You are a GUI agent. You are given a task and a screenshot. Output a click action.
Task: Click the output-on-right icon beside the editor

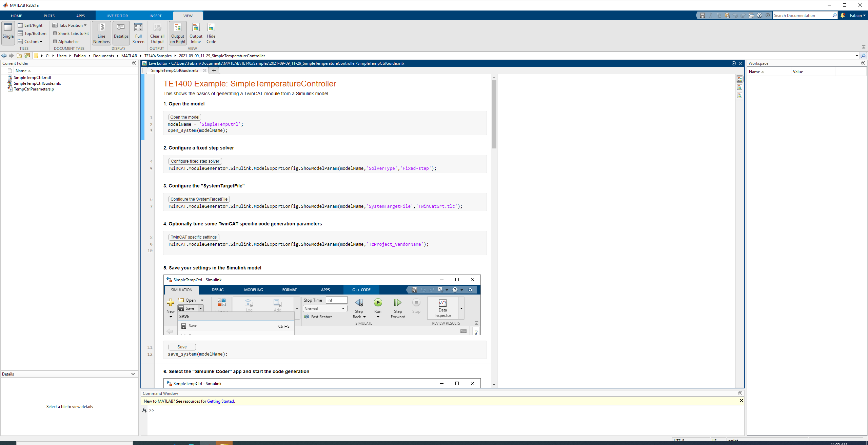(739, 79)
